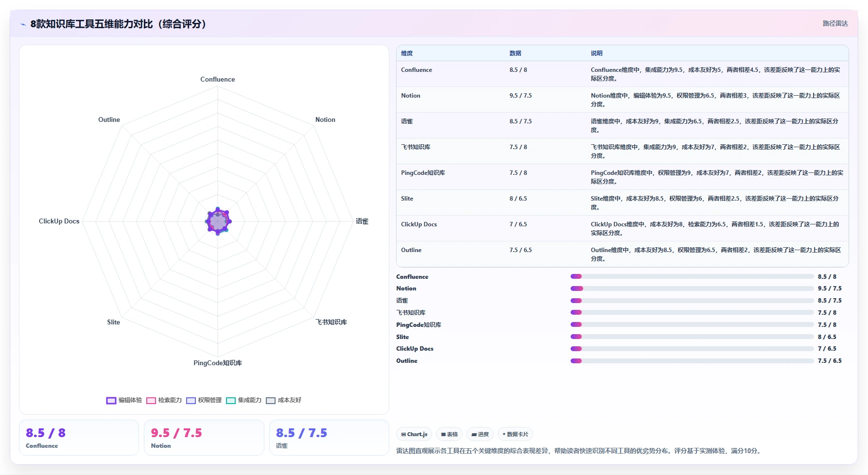Open the Confluence 8.5 / 8 data card
The height and width of the screenshot is (475, 868).
pyautogui.click(x=79, y=438)
